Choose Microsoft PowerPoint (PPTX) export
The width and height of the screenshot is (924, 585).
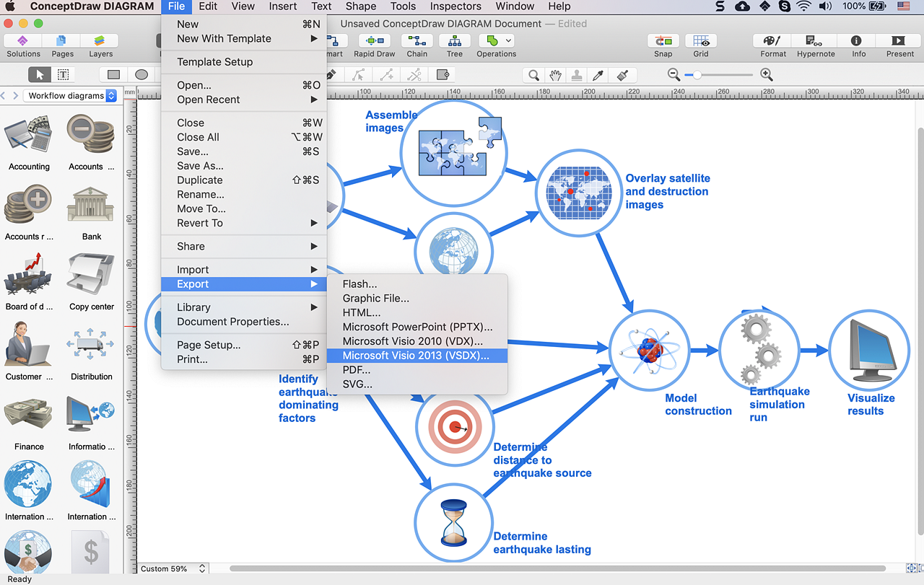tap(417, 327)
